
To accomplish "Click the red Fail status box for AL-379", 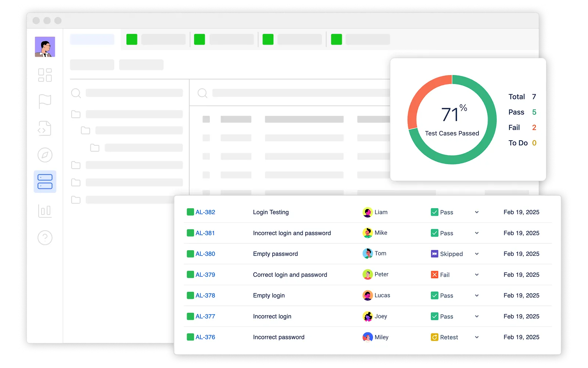I will coord(434,275).
